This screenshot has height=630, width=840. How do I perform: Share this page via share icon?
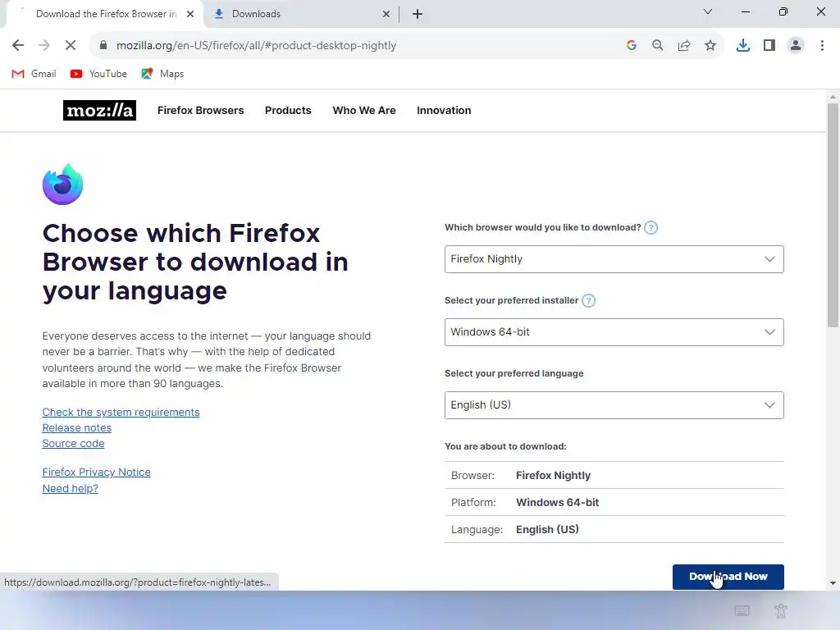tap(684, 46)
